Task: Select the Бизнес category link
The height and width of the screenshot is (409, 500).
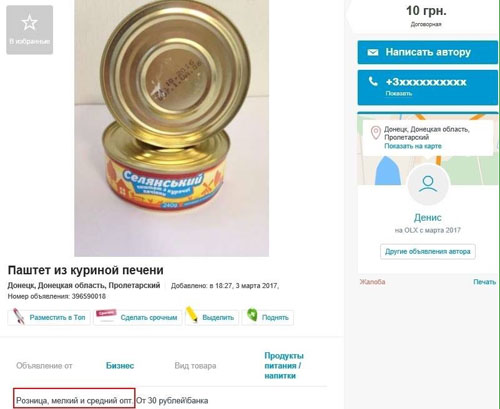Action: point(120,366)
